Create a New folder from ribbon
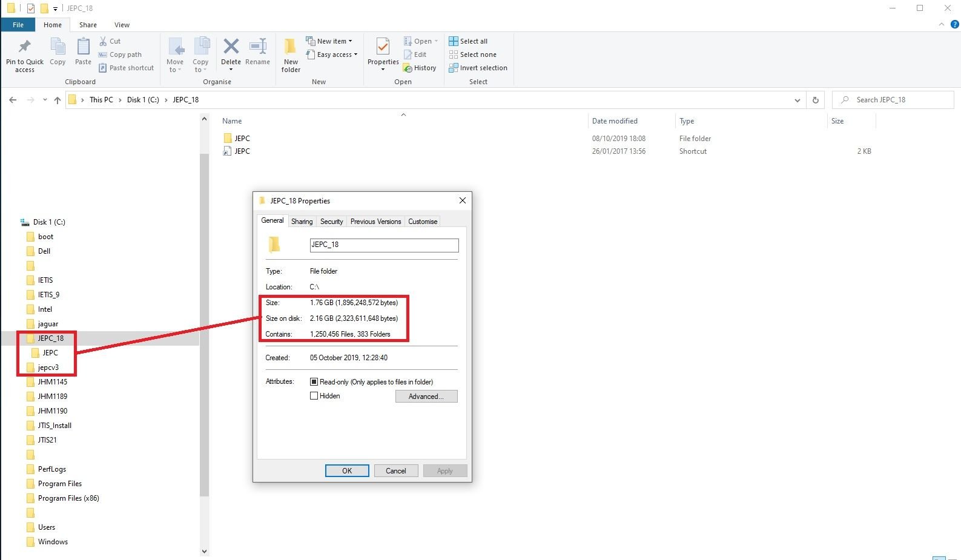The height and width of the screenshot is (560, 961). (x=291, y=48)
